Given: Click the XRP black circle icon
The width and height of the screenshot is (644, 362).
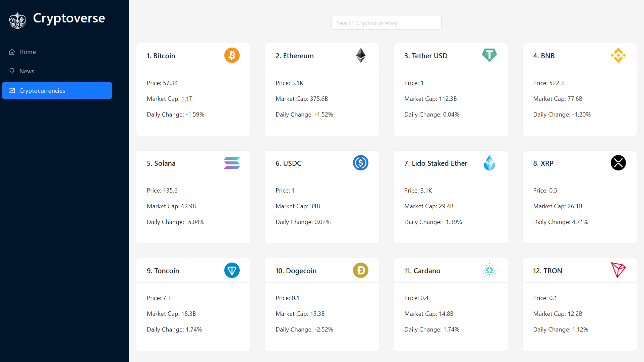Looking at the screenshot, I should coord(618,163).
